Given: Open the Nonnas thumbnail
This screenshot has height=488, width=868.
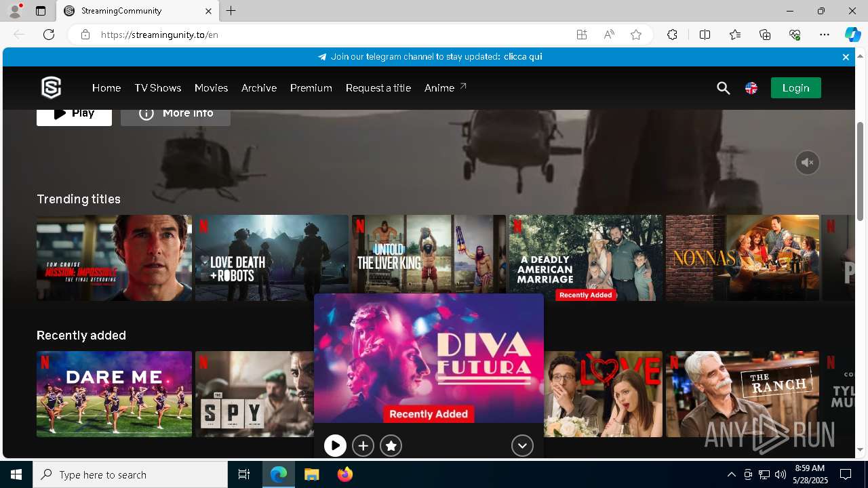Looking at the screenshot, I should click(743, 258).
